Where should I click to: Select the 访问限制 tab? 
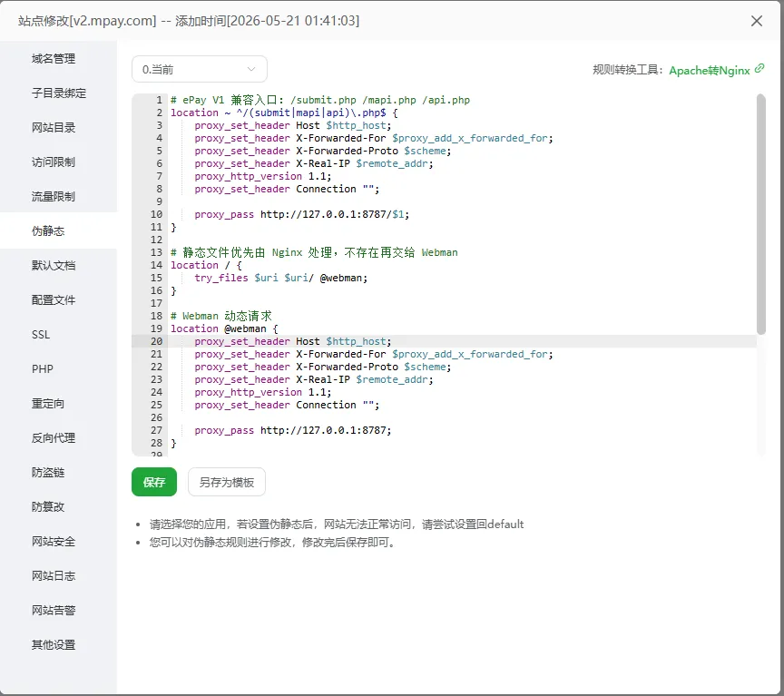pyautogui.click(x=54, y=162)
